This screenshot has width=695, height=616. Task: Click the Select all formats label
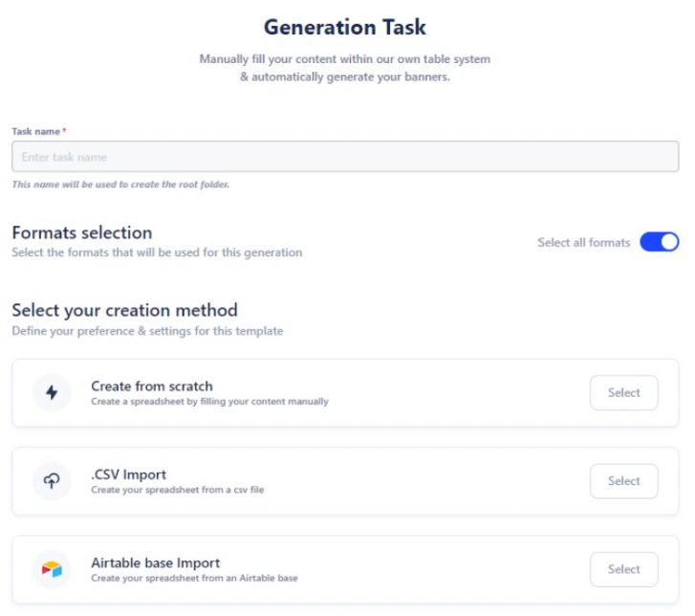point(584,243)
